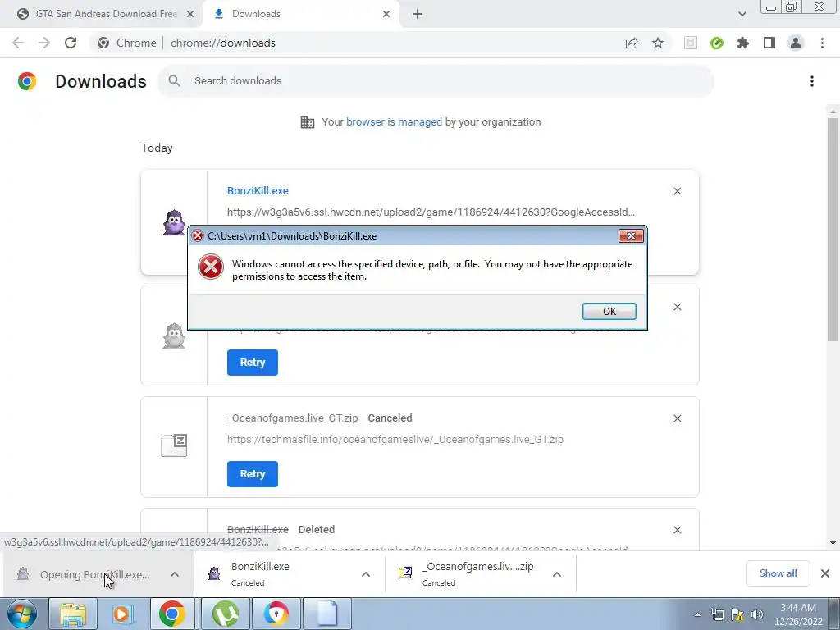Open the Extensions puzzle icon
This screenshot has height=630, width=840.
pos(743,43)
